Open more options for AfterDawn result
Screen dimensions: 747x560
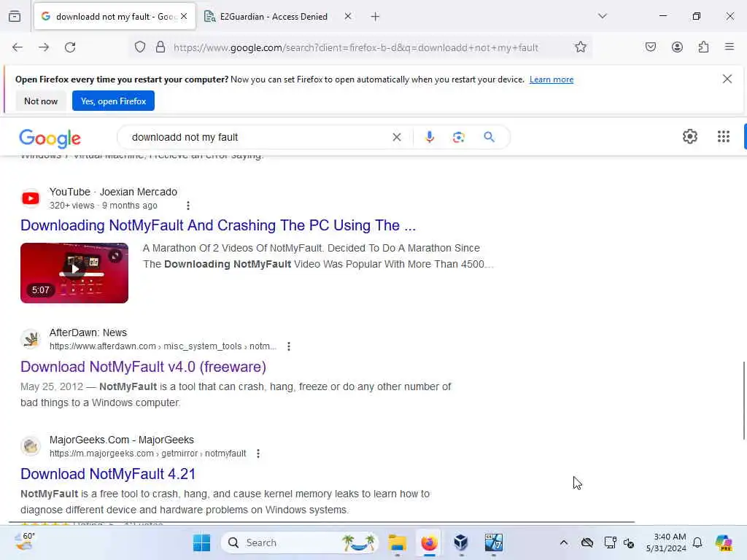pyautogui.click(x=289, y=346)
